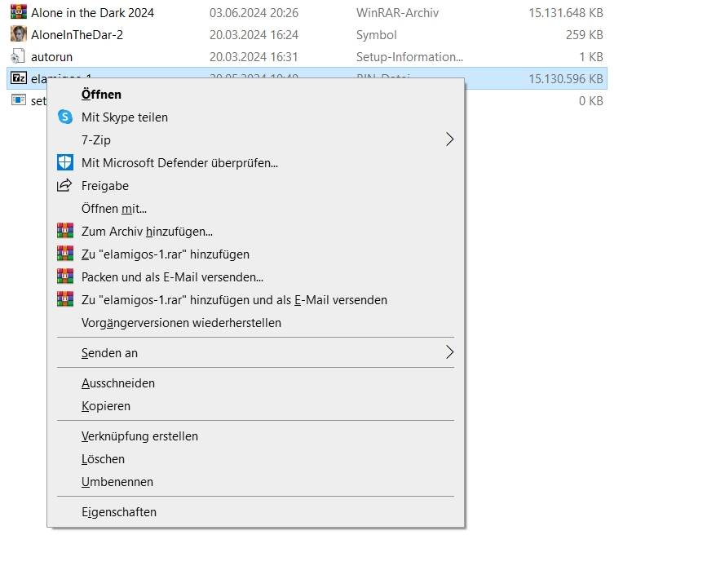Click the size 259 KB
Viewport: 707px width, 588px height.
click(585, 35)
